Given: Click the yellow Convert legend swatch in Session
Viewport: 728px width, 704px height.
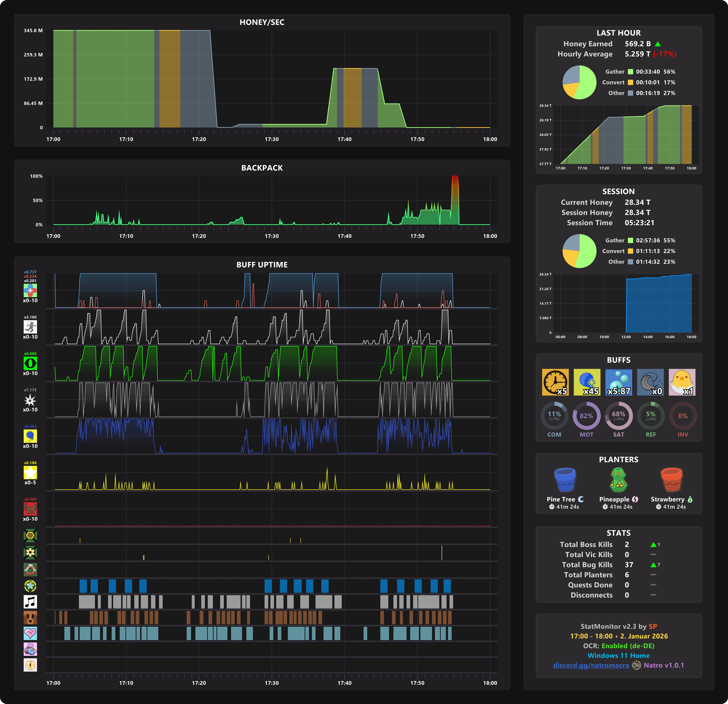Looking at the screenshot, I should [630, 251].
